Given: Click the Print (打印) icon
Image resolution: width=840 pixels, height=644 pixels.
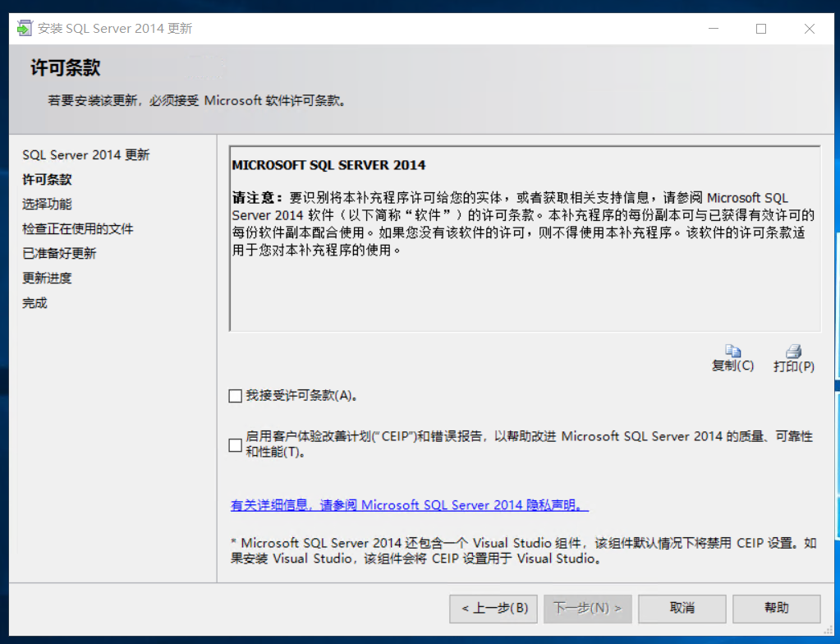Looking at the screenshot, I should [x=794, y=351].
